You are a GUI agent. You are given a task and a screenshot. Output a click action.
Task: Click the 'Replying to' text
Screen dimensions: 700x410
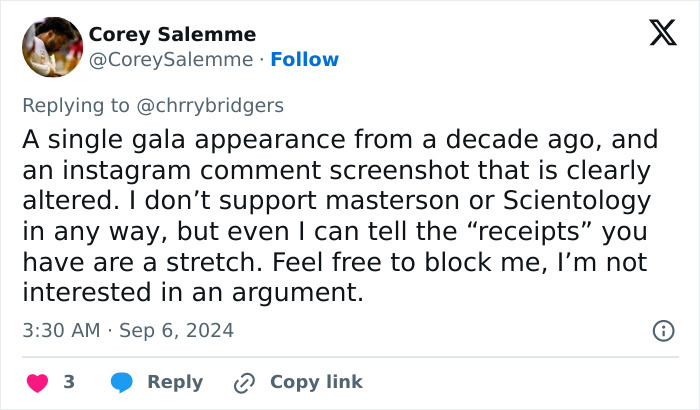(x=76, y=106)
